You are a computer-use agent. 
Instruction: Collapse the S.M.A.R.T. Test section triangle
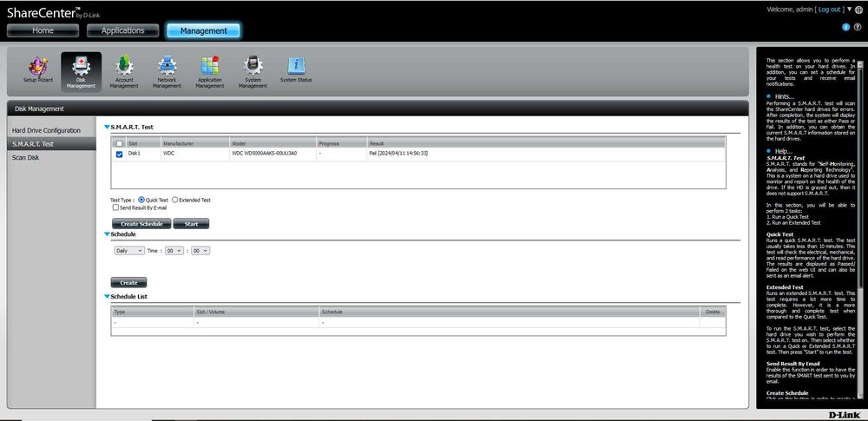point(107,127)
